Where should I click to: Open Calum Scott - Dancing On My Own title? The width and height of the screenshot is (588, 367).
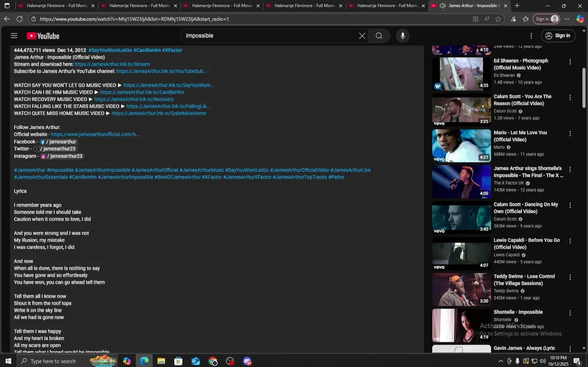pyautogui.click(x=526, y=208)
